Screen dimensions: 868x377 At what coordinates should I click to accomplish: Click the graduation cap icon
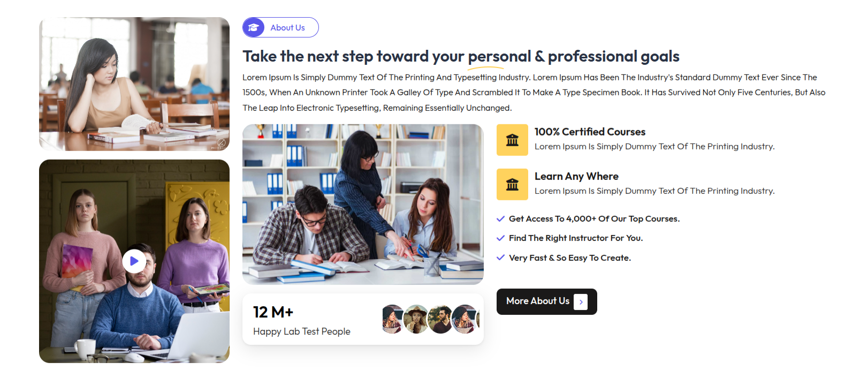tap(254, 27)
